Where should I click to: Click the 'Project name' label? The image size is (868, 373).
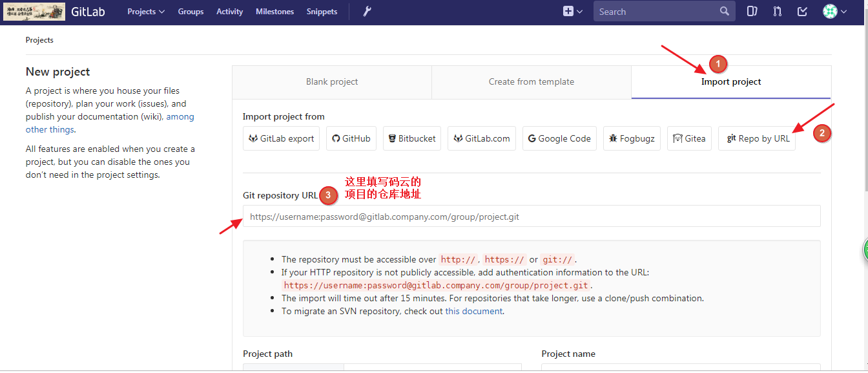(x=568, y=354)
